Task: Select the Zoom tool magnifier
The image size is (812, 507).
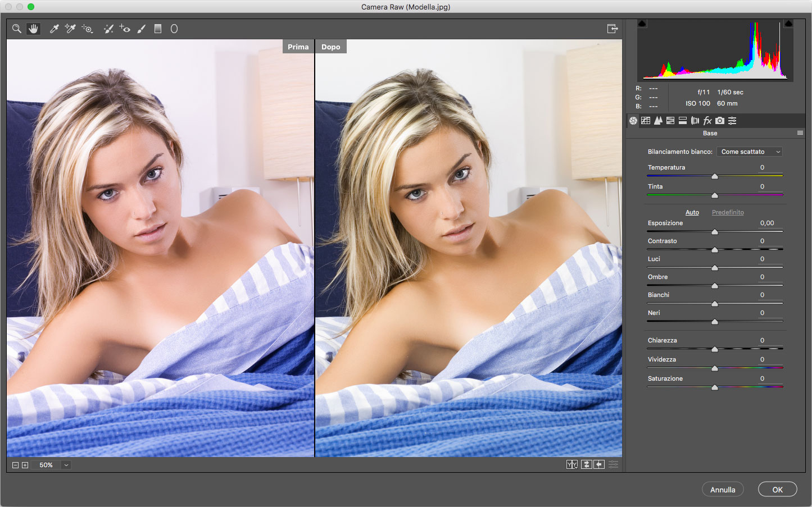Action: tap(17, 29)
